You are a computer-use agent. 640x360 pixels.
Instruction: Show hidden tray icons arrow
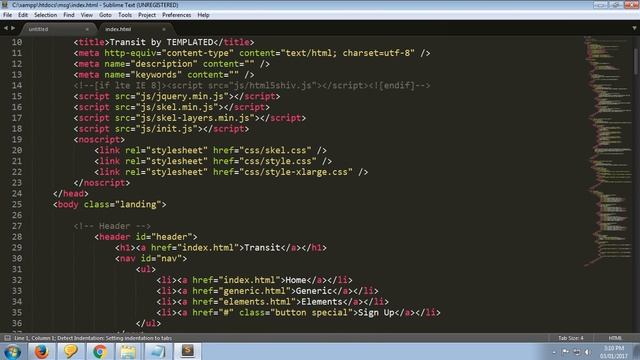tap(554, 352)
